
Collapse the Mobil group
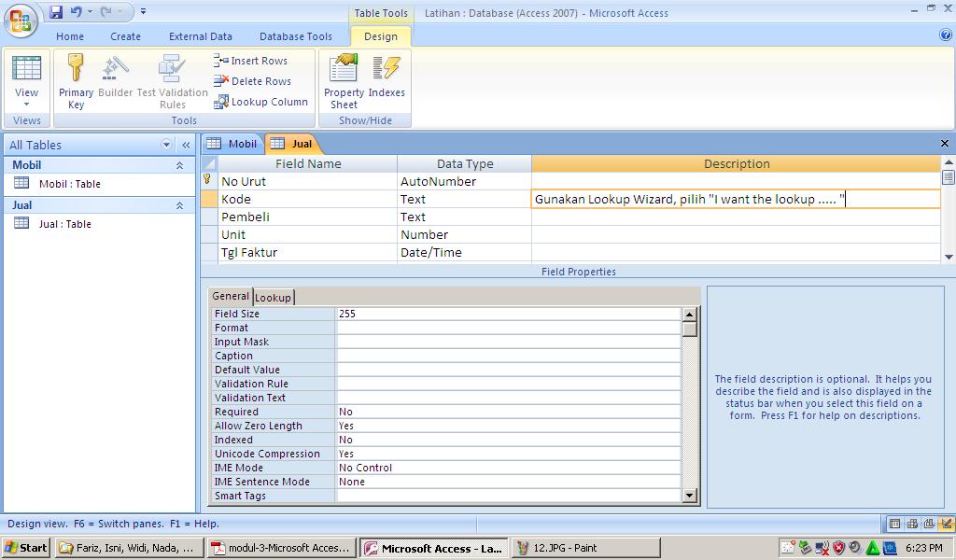pyautogui.click(x=179, y=165)
